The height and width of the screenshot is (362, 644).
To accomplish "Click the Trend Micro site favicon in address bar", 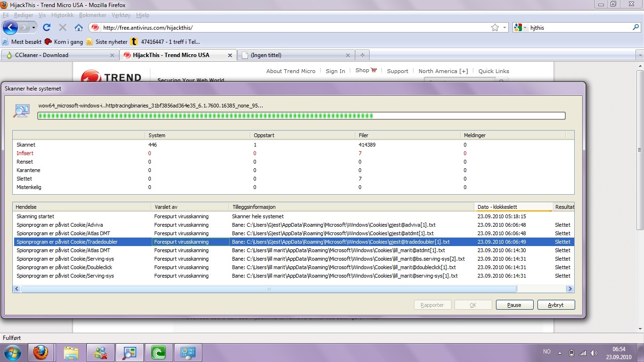I will pyautogui.click(x=95, y=27).
